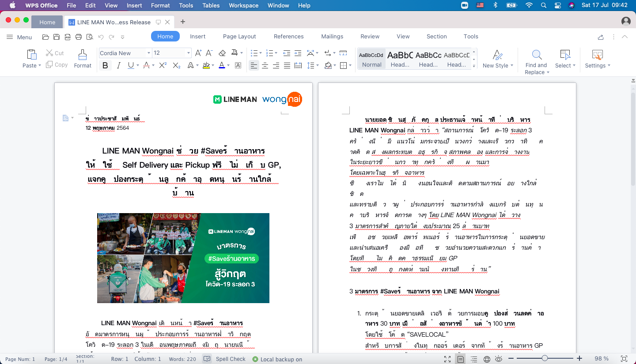The width and height of the screenshot is (636, 364).
Task: Open the Find and Replace magnifier tool
Action: point(537,55)
